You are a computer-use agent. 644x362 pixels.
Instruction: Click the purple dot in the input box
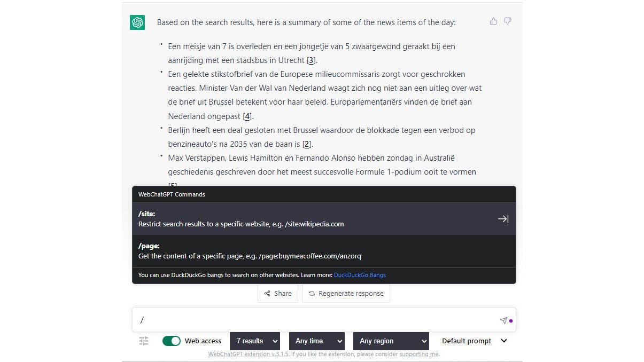pyautogui.click(x=511, y=321)
